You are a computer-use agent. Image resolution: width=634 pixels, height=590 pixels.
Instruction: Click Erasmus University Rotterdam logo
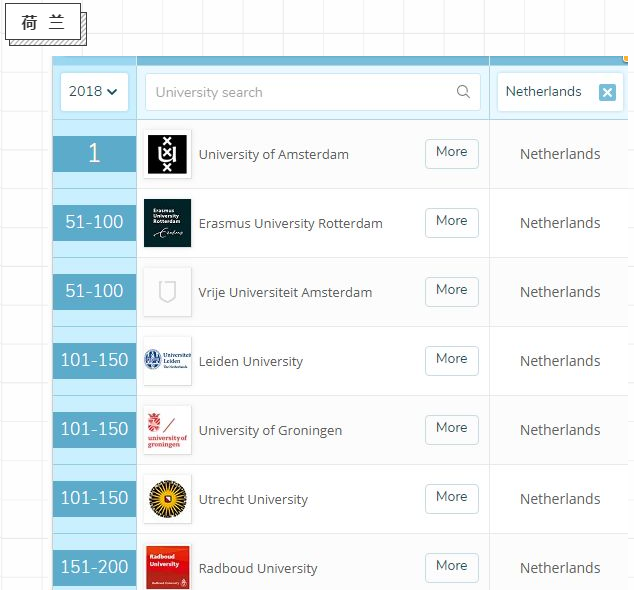pos(167,223)
